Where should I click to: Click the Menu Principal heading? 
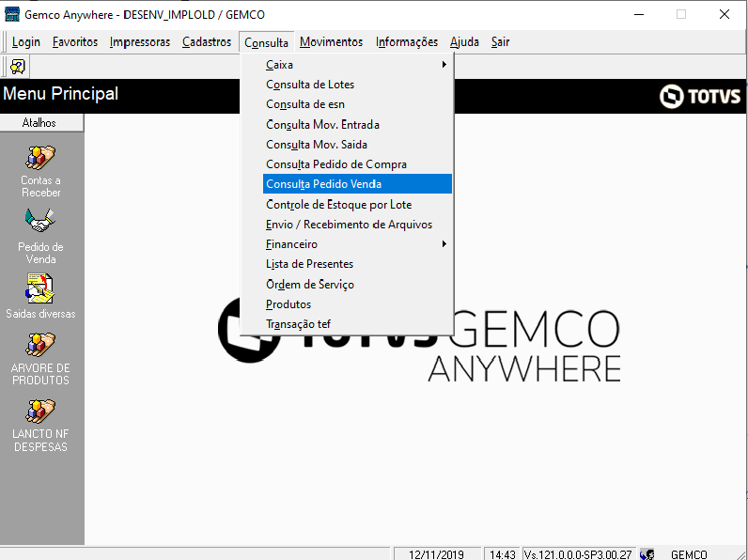(x=60, y=94)
